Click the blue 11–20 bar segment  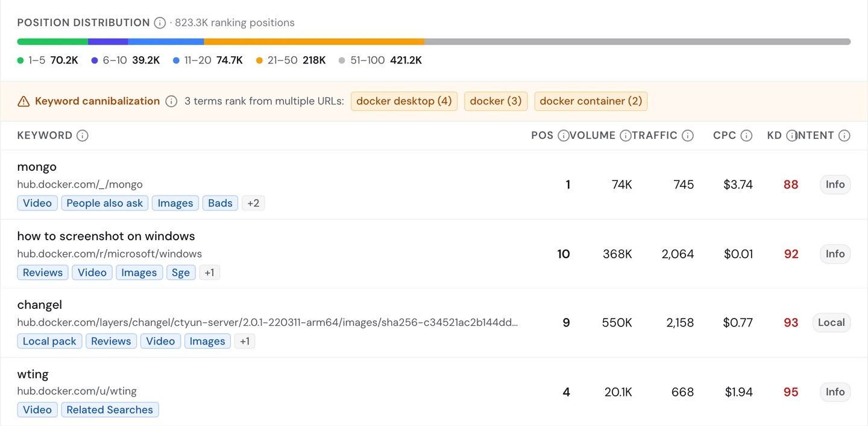166,42
